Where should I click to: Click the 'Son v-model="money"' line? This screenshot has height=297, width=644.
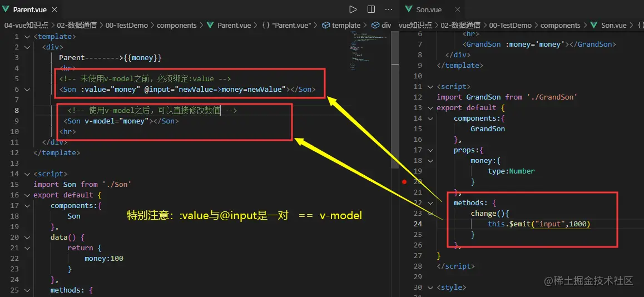121,121
